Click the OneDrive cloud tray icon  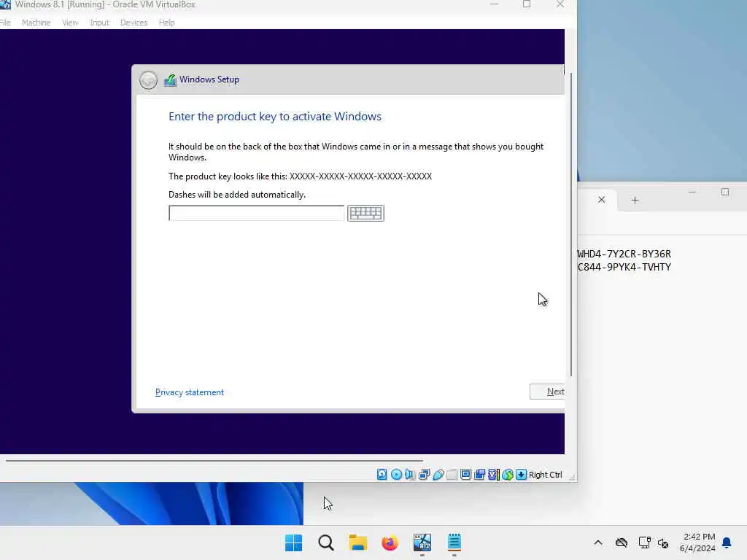click(x=622, y=542)
